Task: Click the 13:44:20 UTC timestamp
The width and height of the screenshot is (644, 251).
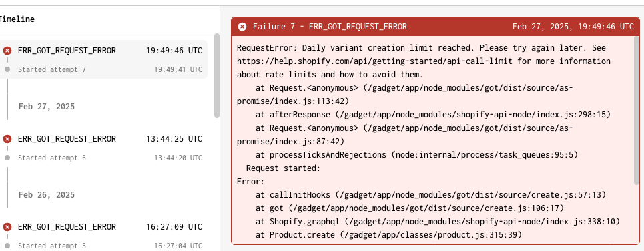Action: [178, 158]
